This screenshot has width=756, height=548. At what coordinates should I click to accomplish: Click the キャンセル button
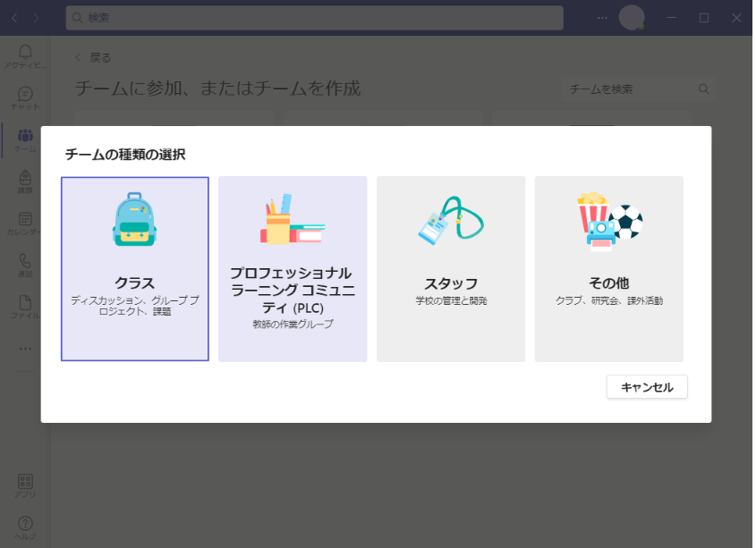coord(647,387)
